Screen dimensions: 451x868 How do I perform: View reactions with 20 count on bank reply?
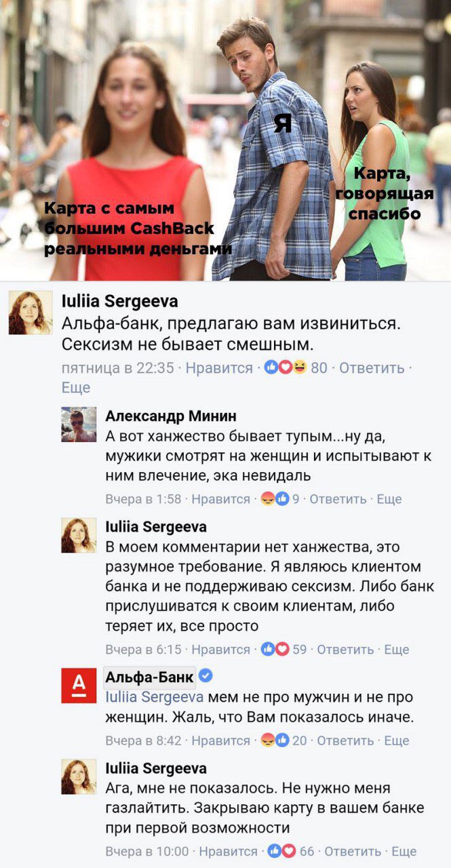point(283,741)
